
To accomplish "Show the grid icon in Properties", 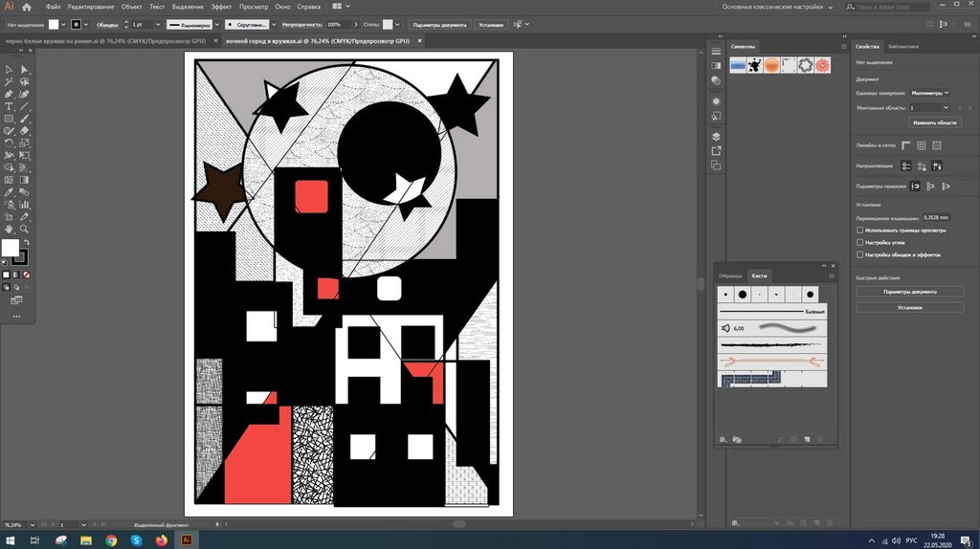I will (921, 145).
